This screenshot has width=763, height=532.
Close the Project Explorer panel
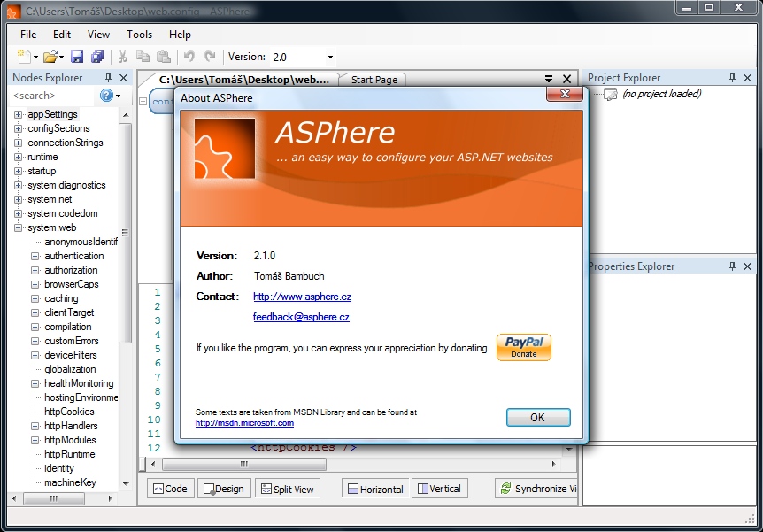coord(747,78)
